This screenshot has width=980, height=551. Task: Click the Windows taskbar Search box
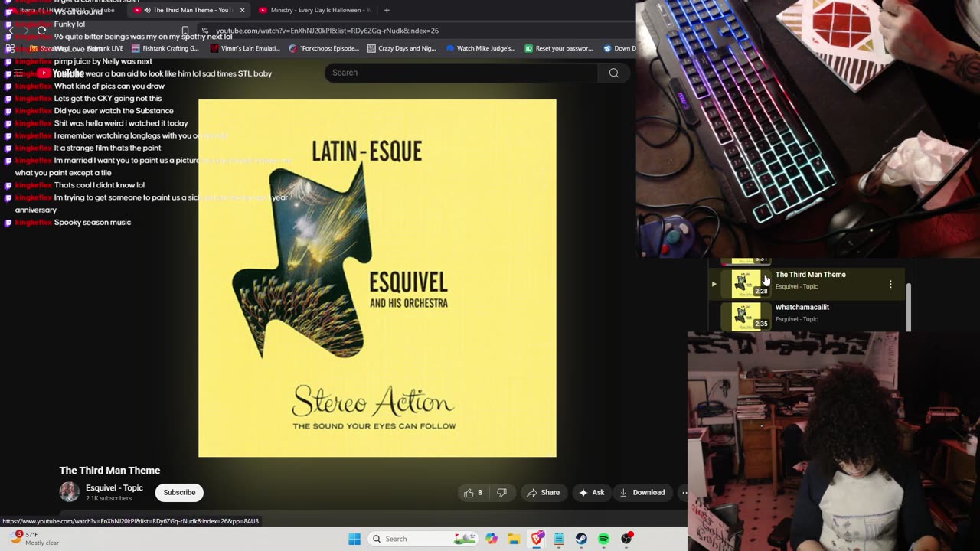point(422,539)
